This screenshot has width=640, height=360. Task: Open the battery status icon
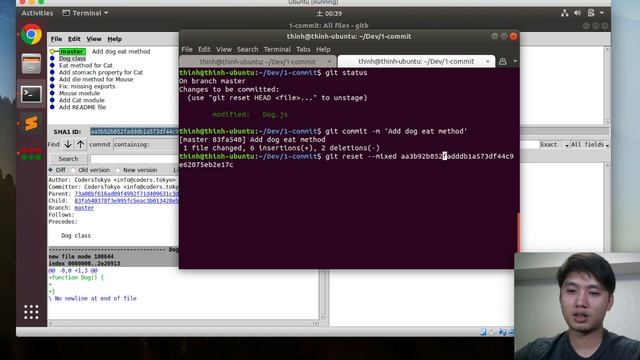(591, 13)
